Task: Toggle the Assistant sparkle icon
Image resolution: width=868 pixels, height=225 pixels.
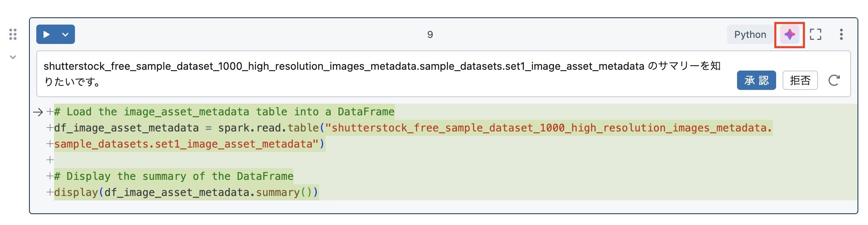Action: coord(789,35)
